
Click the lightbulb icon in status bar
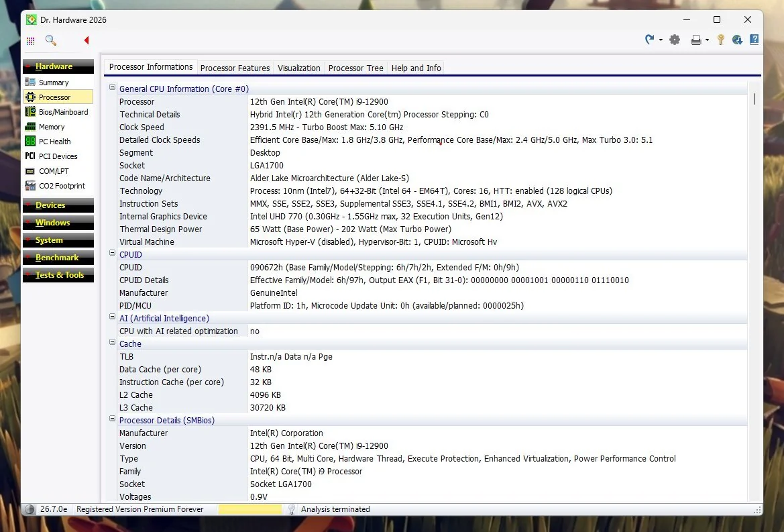pos(292,509)
